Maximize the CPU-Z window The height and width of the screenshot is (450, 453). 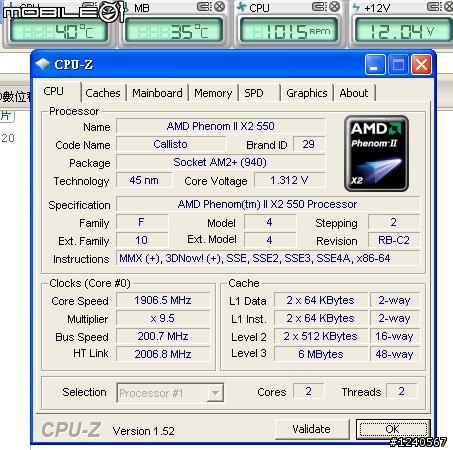(398, 64)
